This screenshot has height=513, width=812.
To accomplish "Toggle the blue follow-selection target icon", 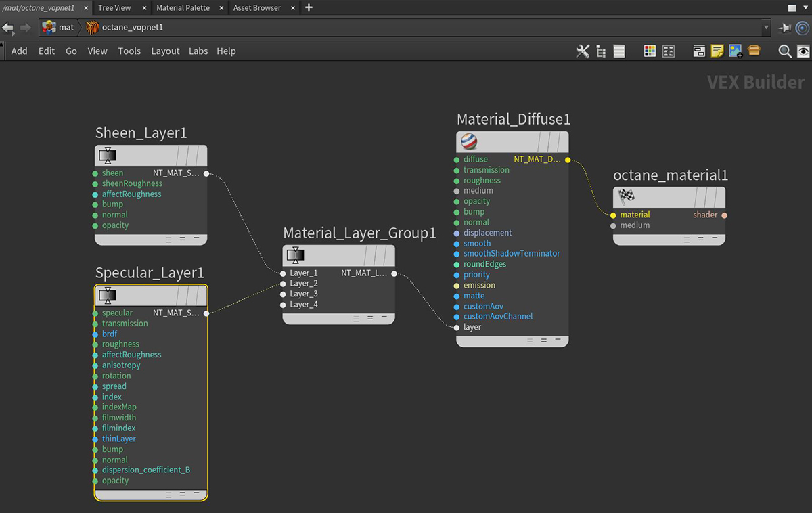I will tap(803, 28).
